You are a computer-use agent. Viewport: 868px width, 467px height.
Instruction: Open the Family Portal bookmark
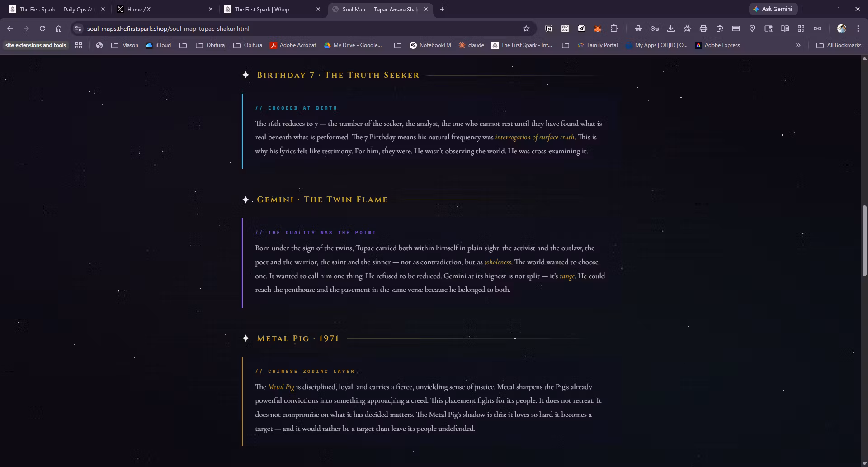pyautogui.click(x=597, y=45)
